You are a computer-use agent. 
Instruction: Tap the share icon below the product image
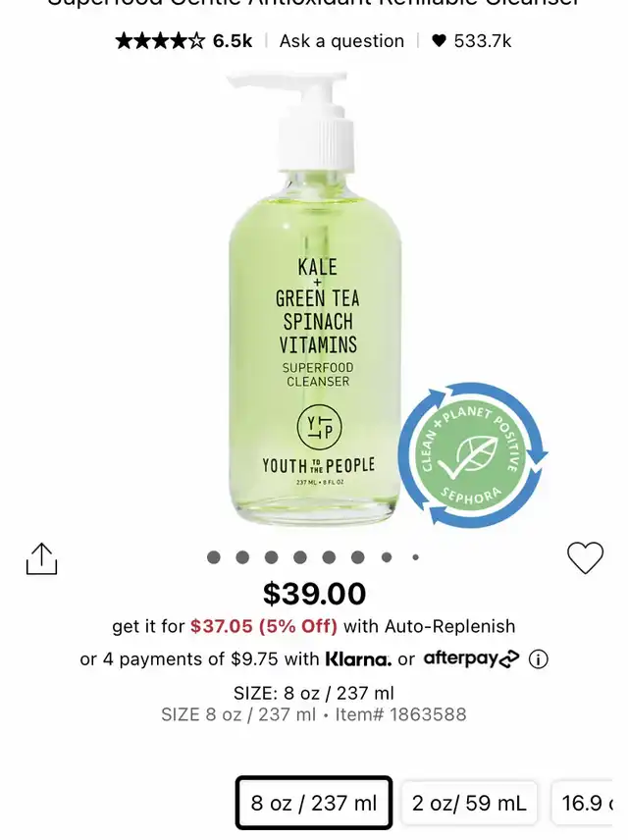(42, 558)
